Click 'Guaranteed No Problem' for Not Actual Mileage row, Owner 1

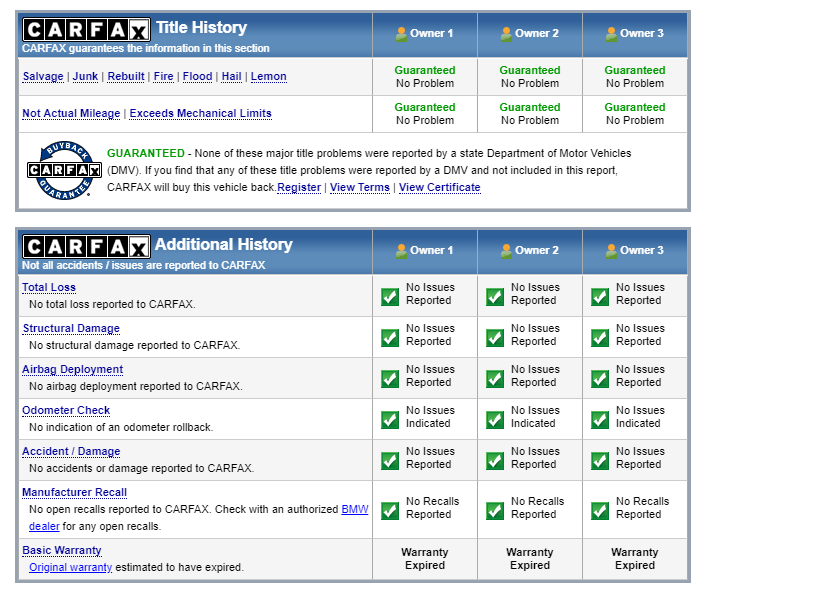(x=425, y=114)
